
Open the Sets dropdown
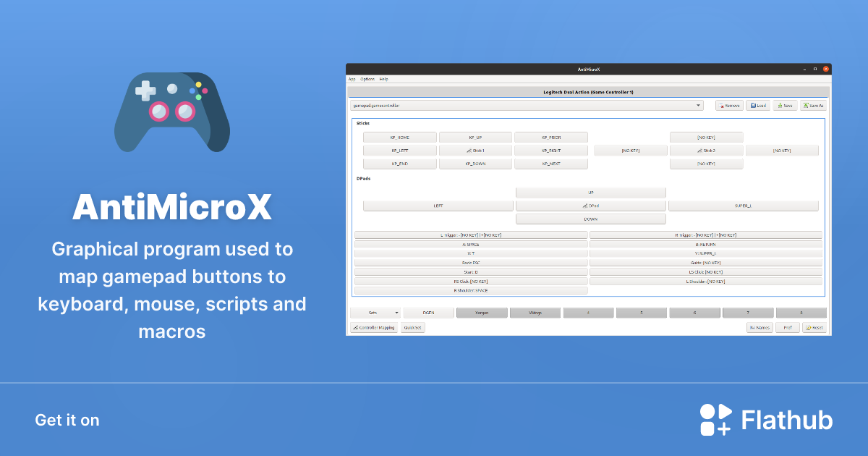pos(375,313)
